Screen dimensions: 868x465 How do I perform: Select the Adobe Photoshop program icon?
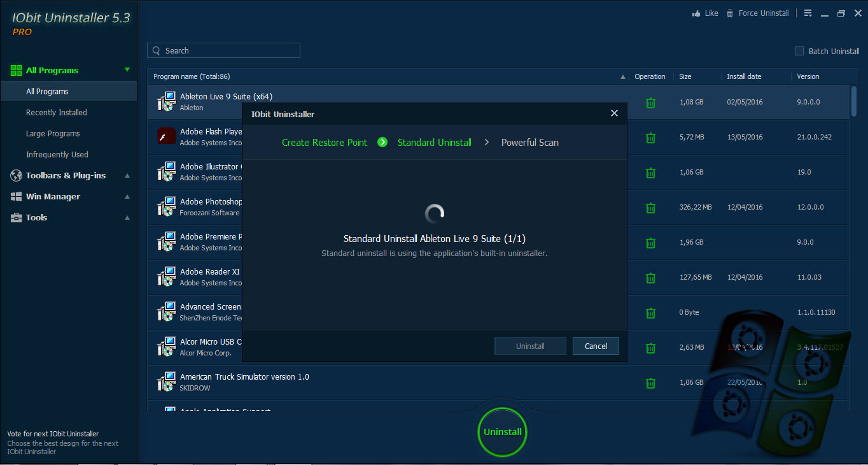(166, 206)
